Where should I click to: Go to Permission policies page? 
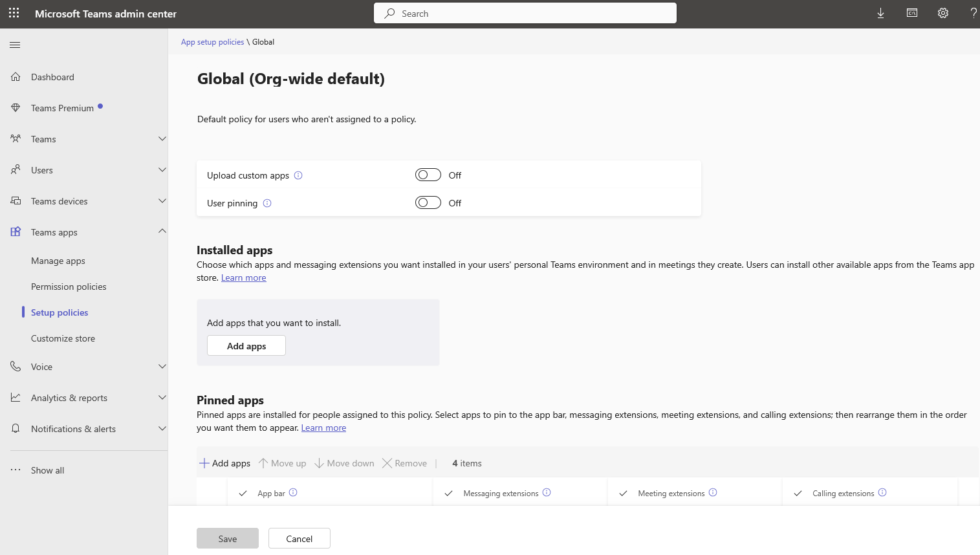click(69, 287)
